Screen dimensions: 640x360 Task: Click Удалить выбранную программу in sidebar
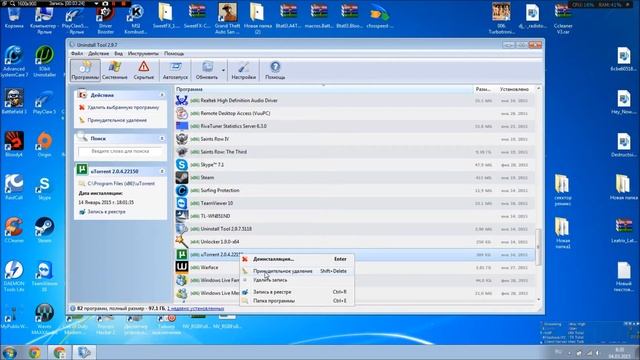click(123, 107)
